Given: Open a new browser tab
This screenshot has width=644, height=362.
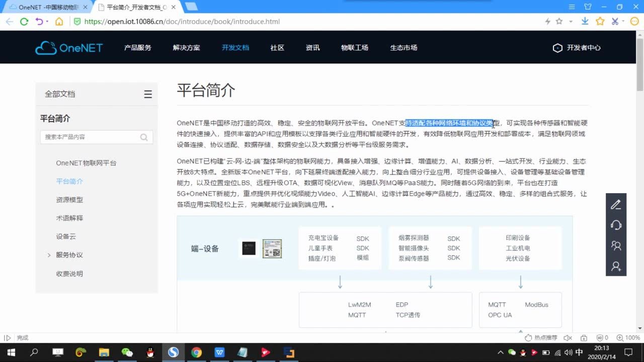Looking at the screenshot, I should (x=191, y=7).
